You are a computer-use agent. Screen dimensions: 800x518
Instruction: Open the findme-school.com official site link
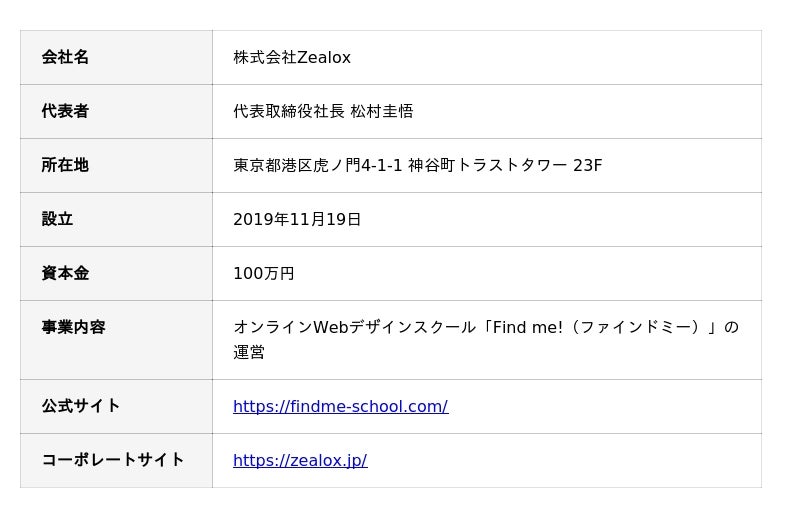point(340,406)
